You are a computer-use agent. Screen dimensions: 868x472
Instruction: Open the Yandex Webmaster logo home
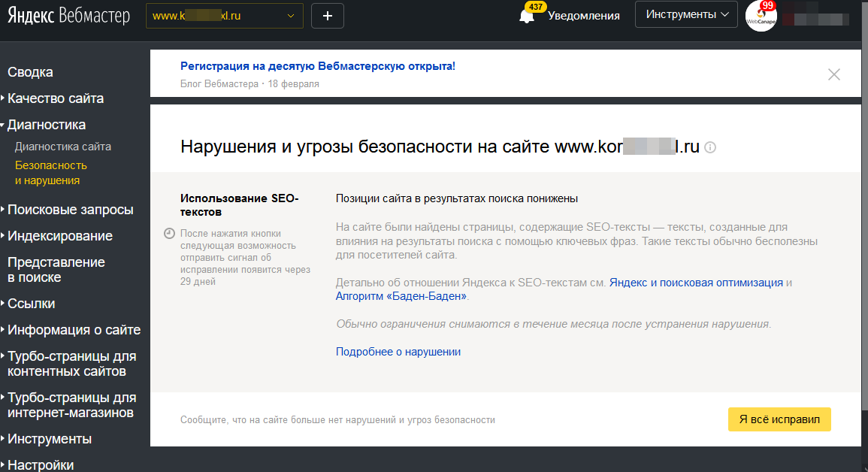[68, 16]
